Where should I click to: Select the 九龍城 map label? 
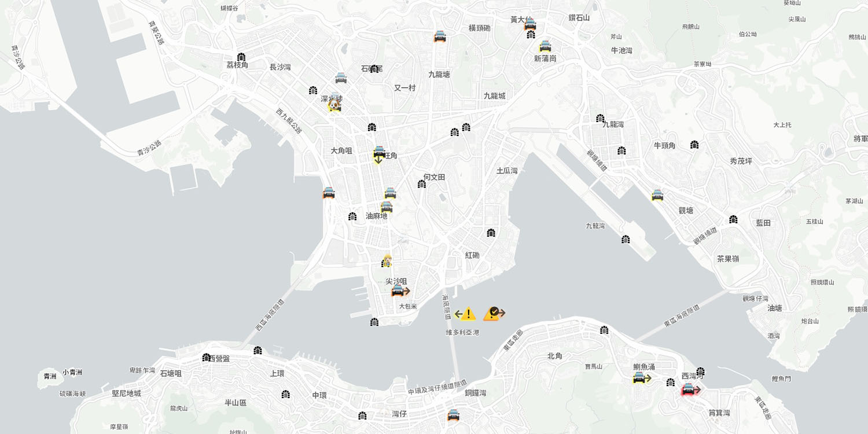[495, 95]
